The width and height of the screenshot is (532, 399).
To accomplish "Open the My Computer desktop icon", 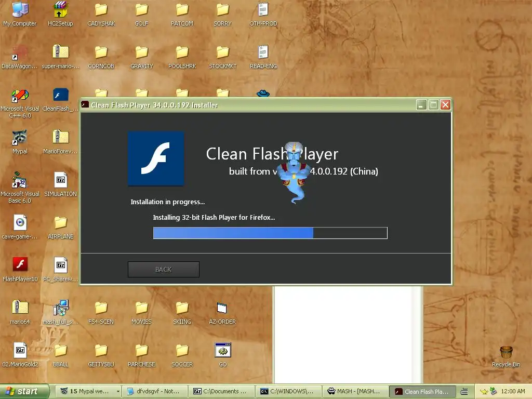I will (x=20, y=14).
